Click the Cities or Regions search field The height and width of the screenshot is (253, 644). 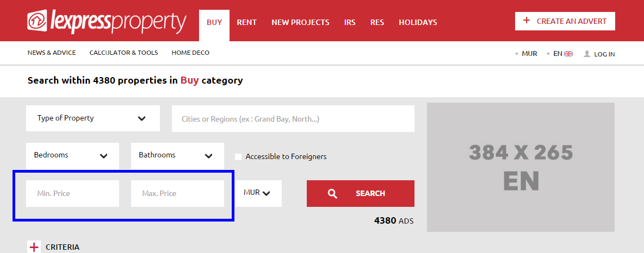[x=293, y=118]
